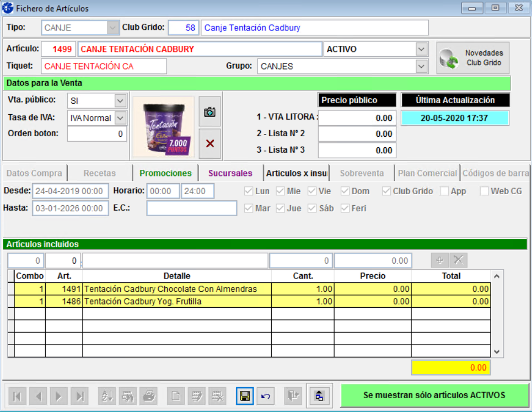Image resolution: width=532 pixels, height=412 pixels.
Task: Click the X icon above included articles grid
Action: pyautogui.click(x=458, y=260)
